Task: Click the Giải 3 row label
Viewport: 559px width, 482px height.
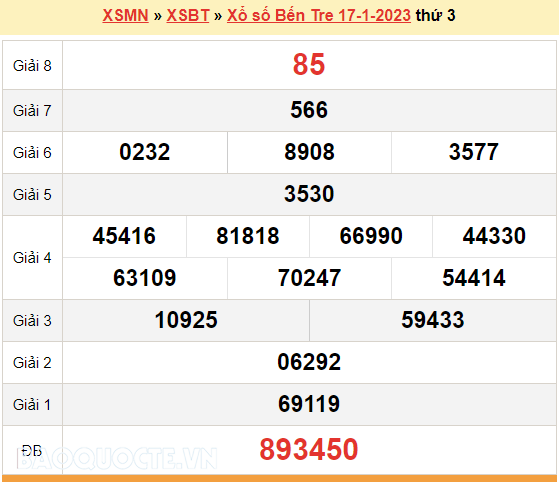Action: (x=32, y=321)
